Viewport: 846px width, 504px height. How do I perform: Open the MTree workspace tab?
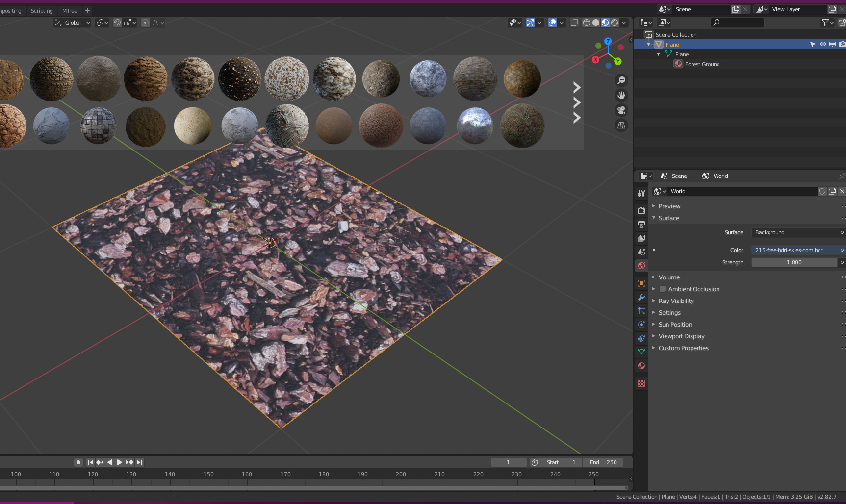pyautogui.click(x=70, y=11)
